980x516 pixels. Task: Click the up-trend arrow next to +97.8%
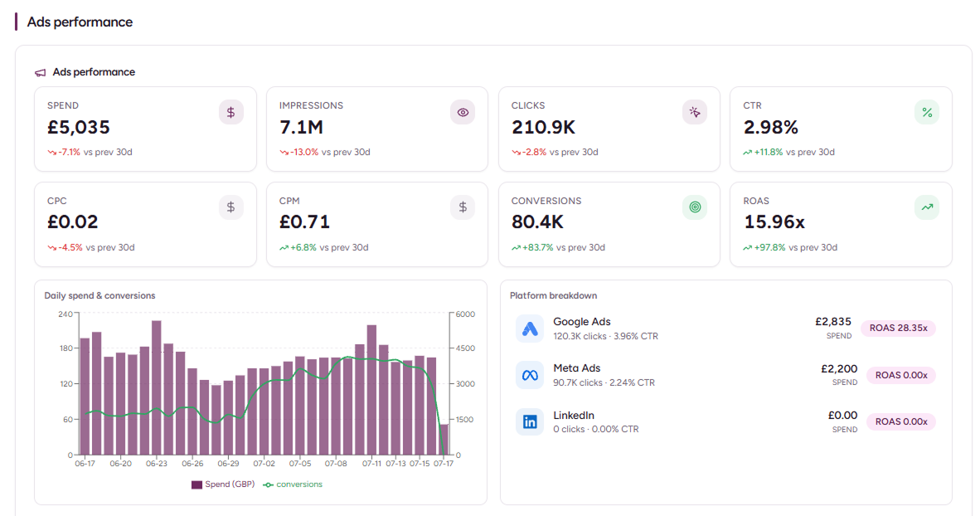point(748,248)
